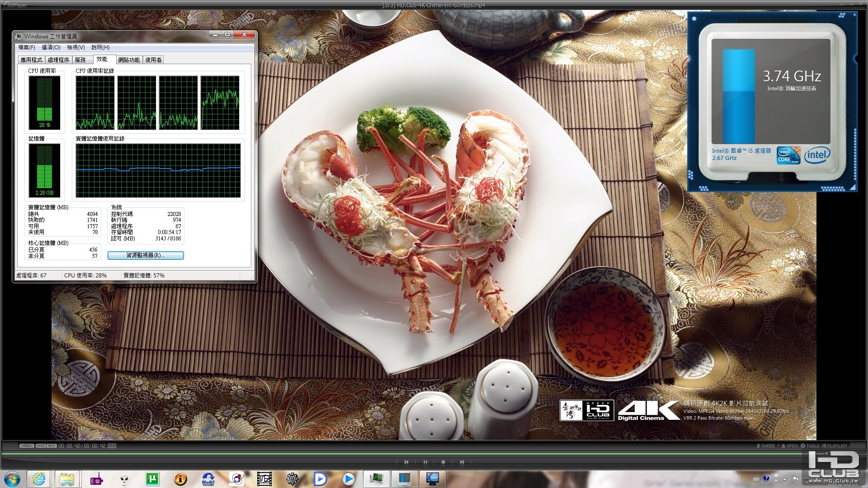Pause playback in KMPlayer

[425, 462]
